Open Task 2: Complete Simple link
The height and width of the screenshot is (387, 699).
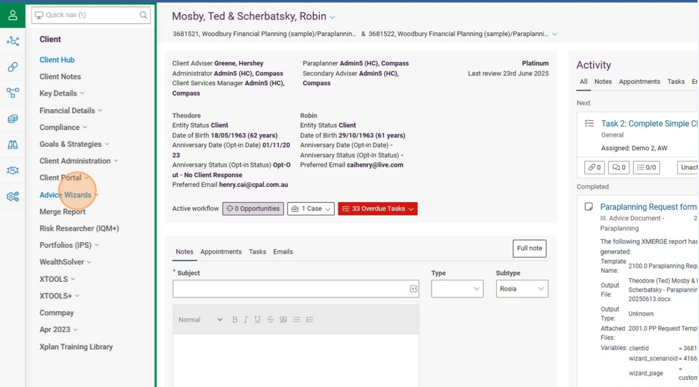click(649, 124)
